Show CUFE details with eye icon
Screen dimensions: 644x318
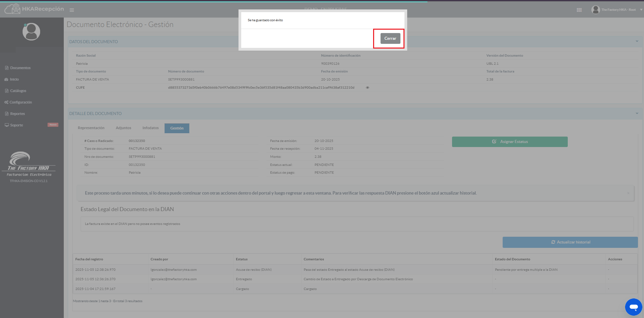367,88
